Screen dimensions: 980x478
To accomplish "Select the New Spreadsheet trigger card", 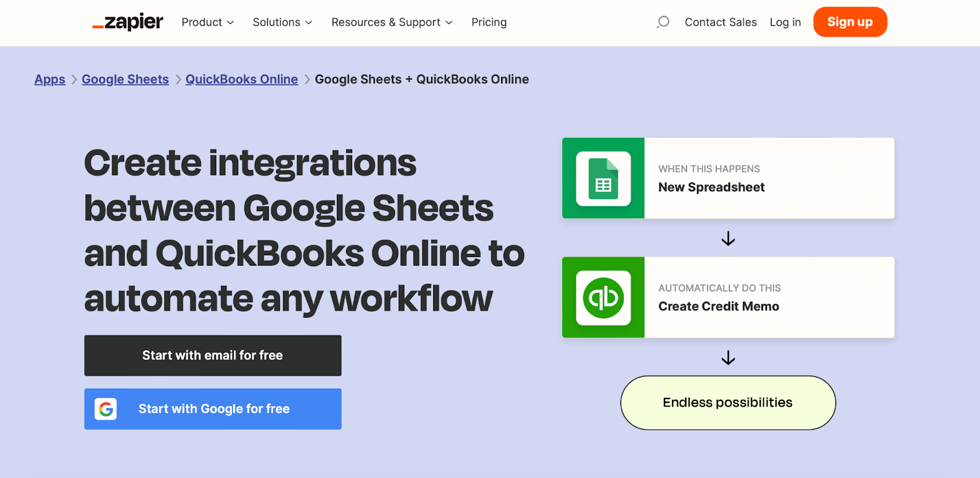I will 728,178.
